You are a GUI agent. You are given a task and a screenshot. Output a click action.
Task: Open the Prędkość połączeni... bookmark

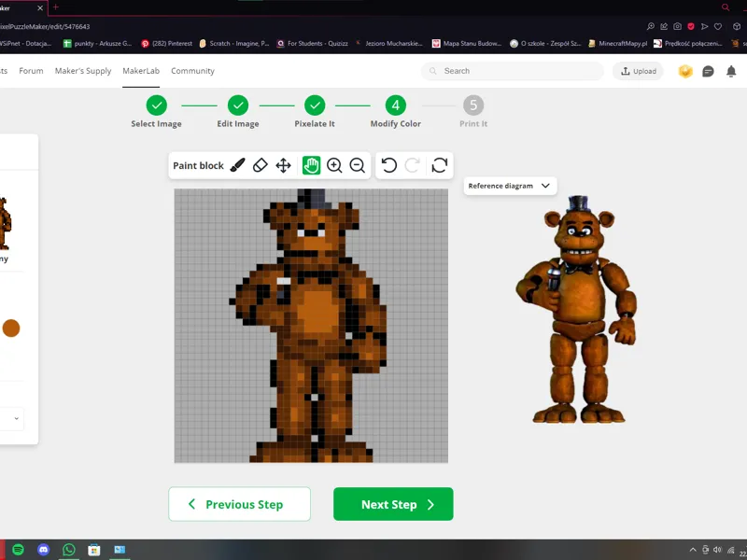(x=688, y=43)
